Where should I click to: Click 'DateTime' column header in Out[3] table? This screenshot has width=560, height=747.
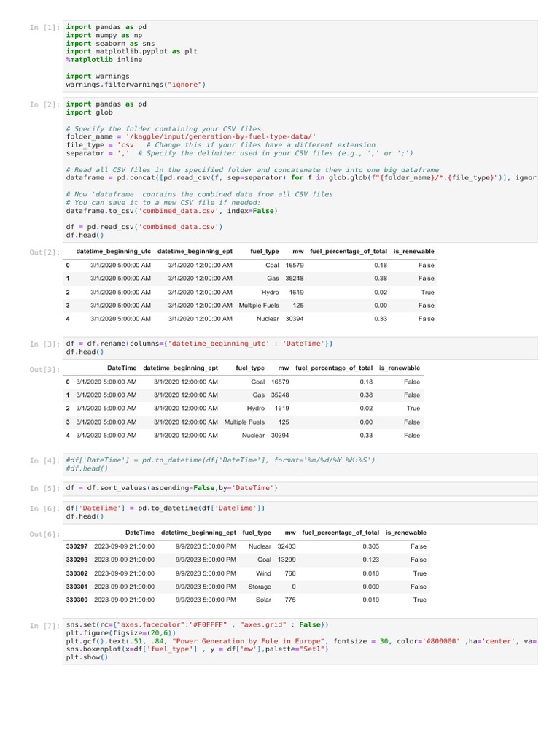coord(122,368)
